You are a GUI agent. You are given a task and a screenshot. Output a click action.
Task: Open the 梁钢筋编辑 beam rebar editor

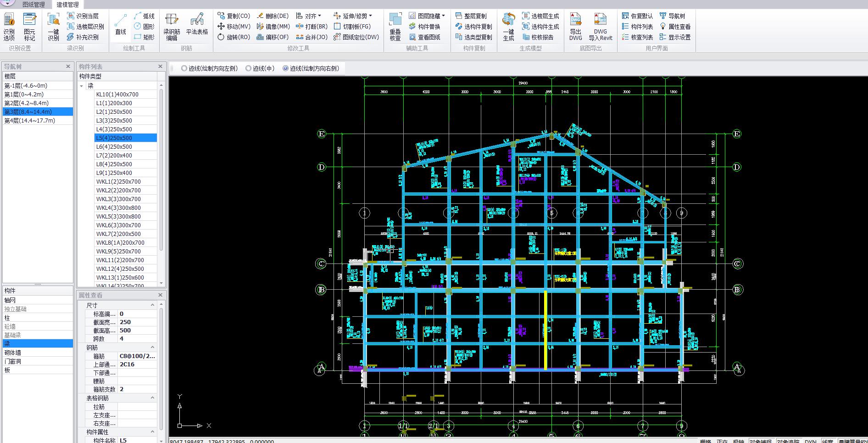pos(172,27)
